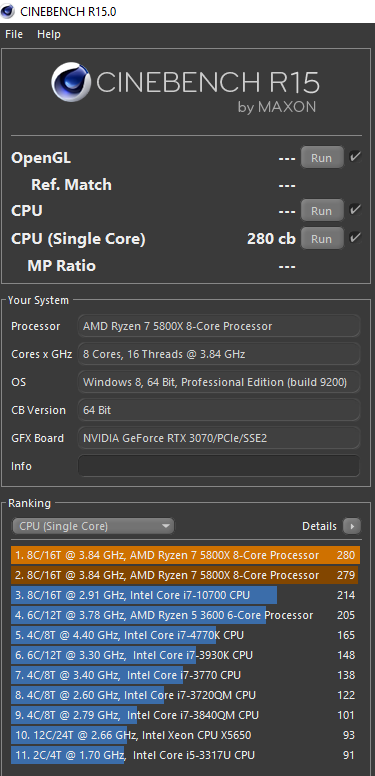
Task: Run the CPU benchmark
Action: click(322, 211)
